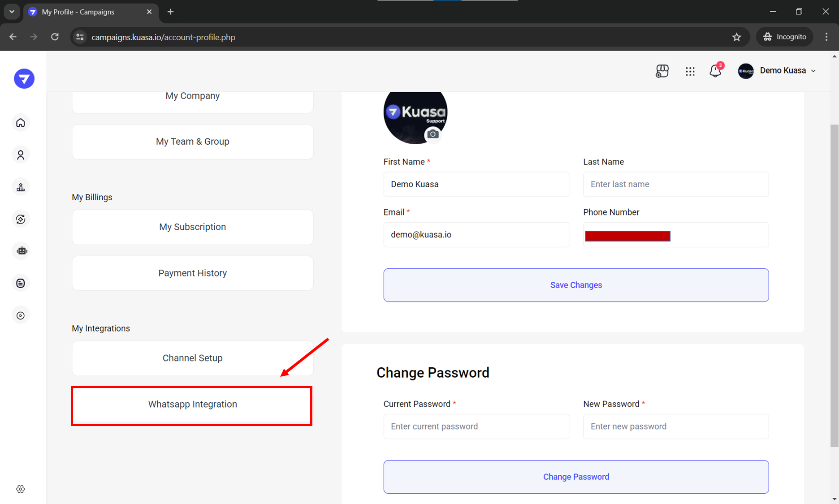Open the notifications bell icon
This screenshot has height=504, width=839.
tap(715, 71)
